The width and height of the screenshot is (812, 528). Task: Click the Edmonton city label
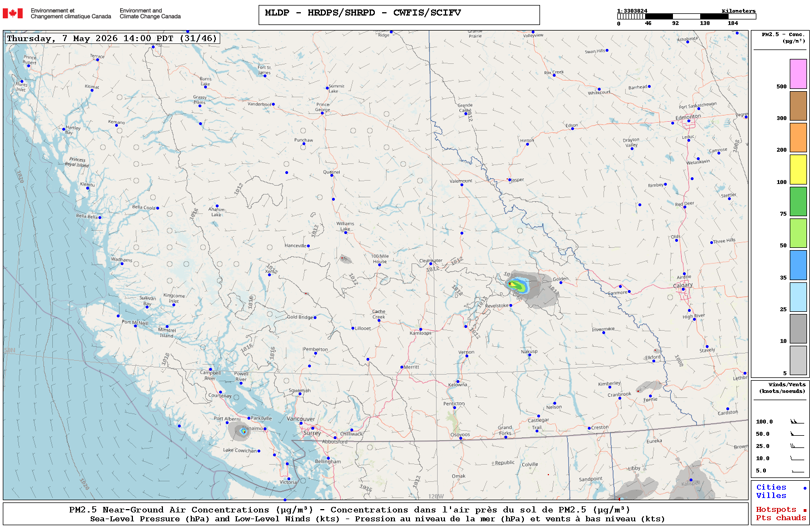[x=688, y=117]
